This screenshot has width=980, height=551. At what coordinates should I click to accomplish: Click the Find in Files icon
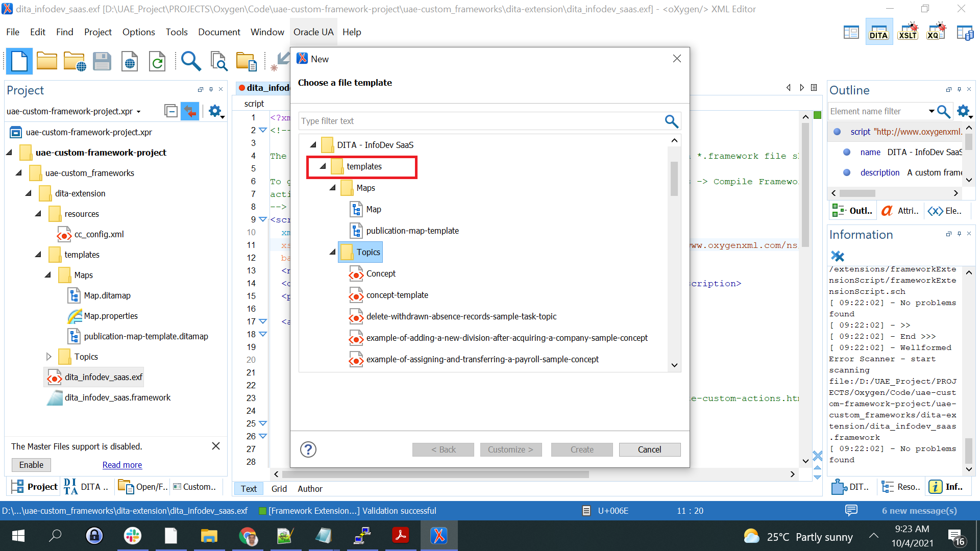coord(219,61)
